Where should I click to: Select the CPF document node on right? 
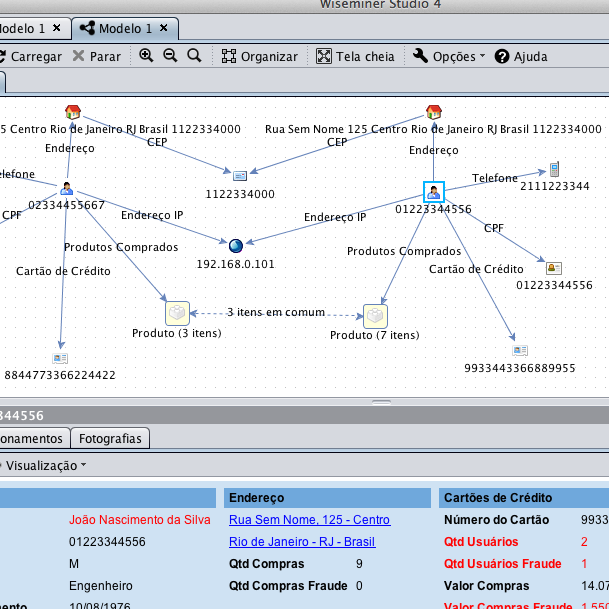pos(554,268)
